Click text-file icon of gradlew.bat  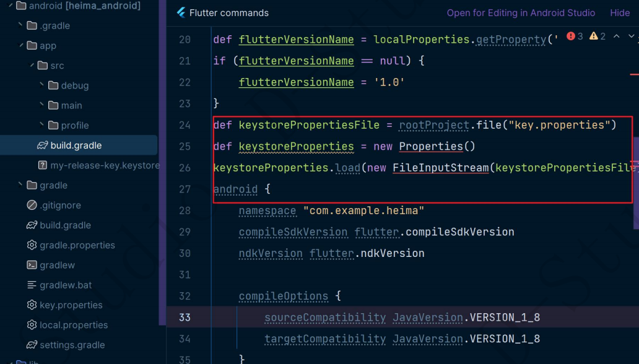32,285
